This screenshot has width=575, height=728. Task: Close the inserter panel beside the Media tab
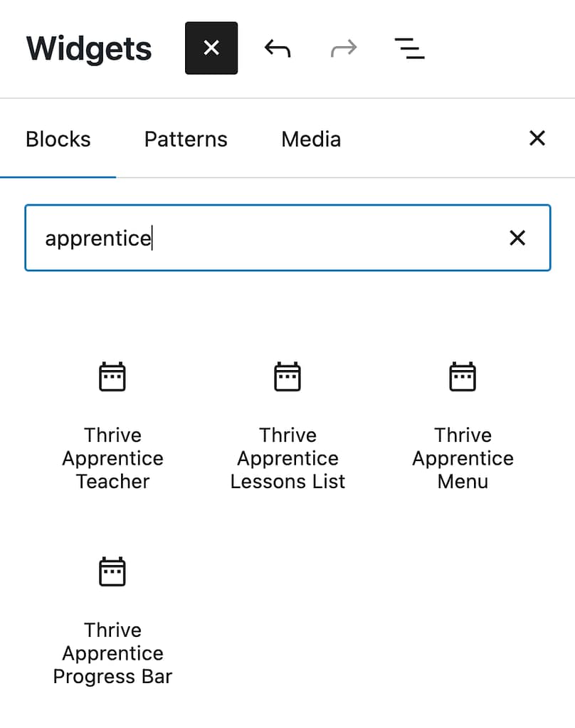tap(537, 138)
